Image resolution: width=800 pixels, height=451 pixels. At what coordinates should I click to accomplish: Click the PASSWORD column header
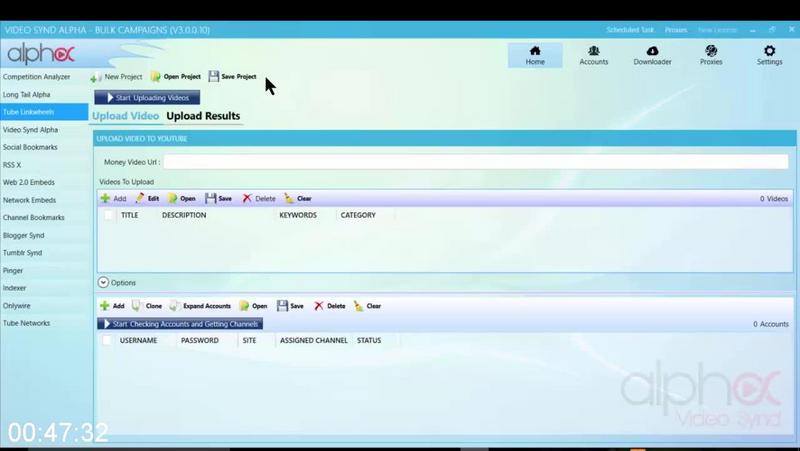[199, 340]
